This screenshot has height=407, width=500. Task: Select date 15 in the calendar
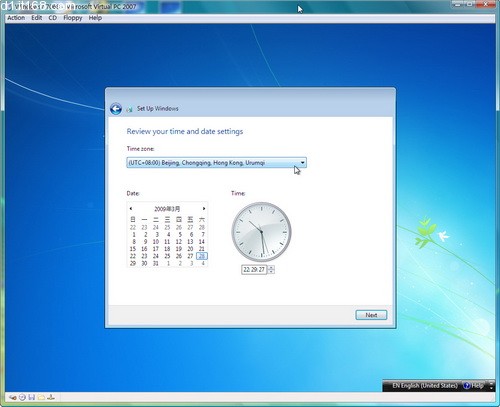pyautogui.click(x=133, y=249)
